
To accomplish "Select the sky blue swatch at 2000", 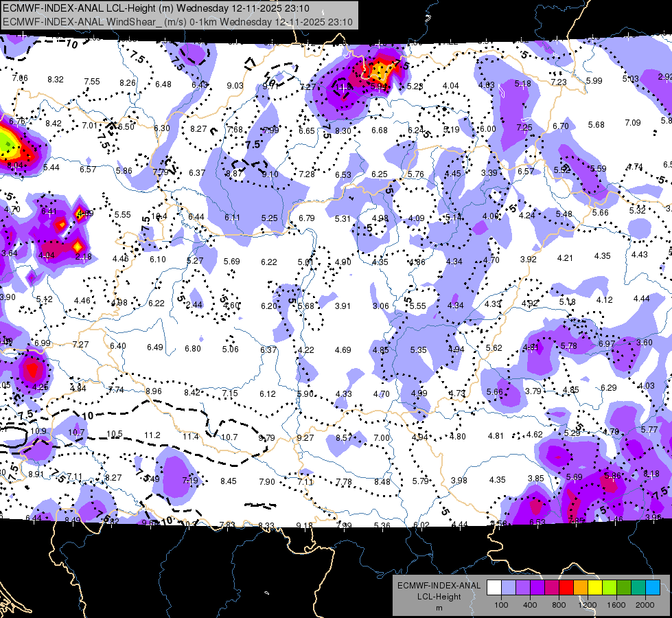I will coord(653,587).
